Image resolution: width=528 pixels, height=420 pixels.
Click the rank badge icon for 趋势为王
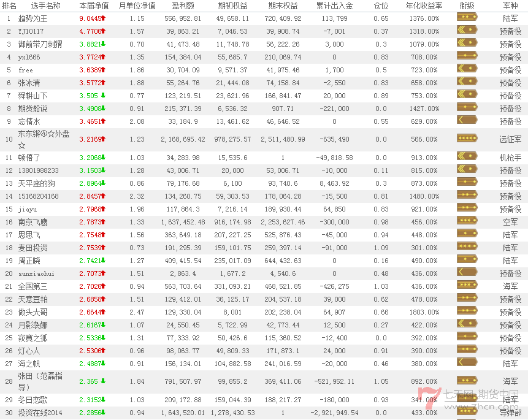tap(467, 17)
